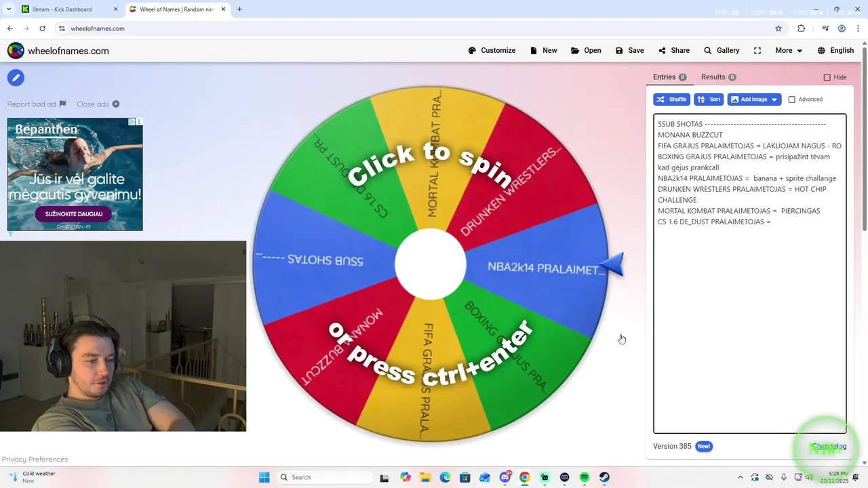Share this wheel
This screenshot has width=868, height=488.
pyautogui.click(x=673, y=50)
